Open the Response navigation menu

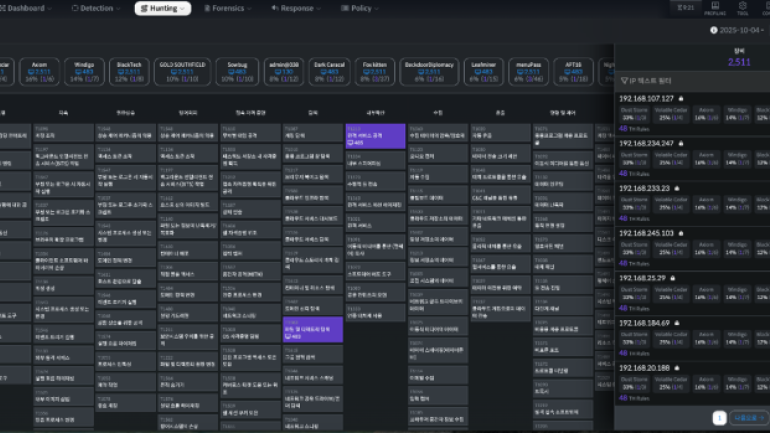[x=295, y=8]
